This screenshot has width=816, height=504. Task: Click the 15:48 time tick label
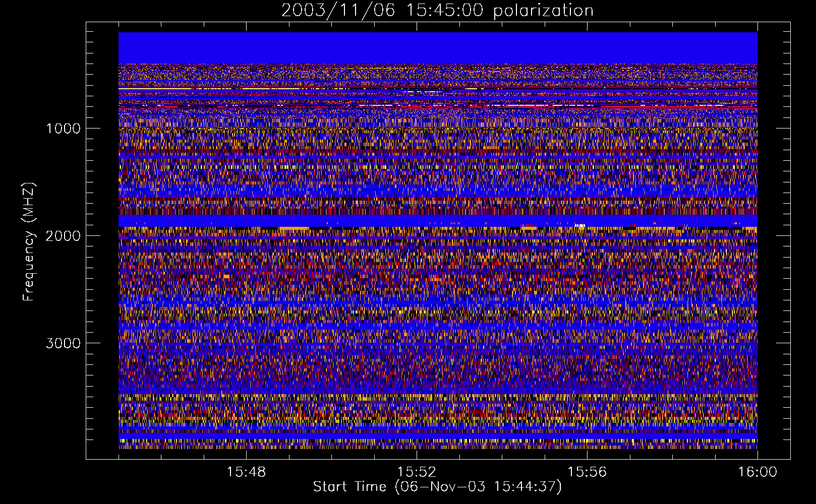(x=246, y=472)
